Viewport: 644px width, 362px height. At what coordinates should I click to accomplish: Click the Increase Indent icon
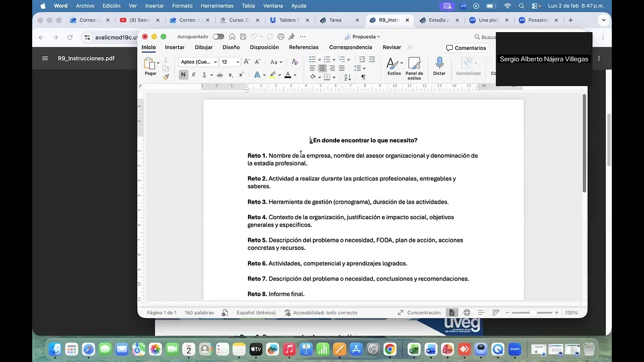tap(372, 59)
